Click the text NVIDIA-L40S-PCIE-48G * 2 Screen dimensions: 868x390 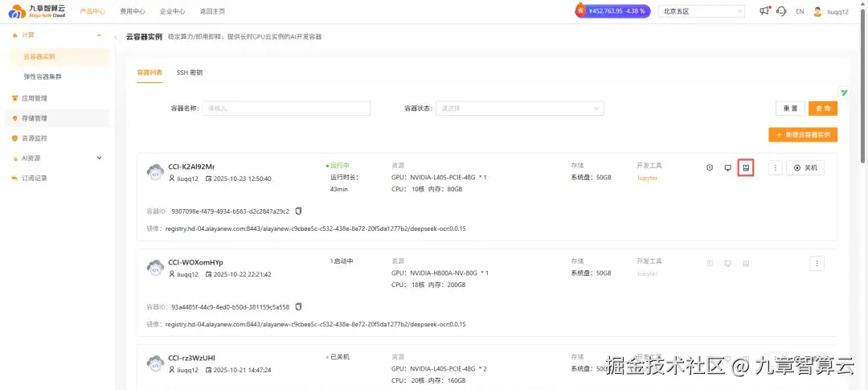[x=448, y=369]
